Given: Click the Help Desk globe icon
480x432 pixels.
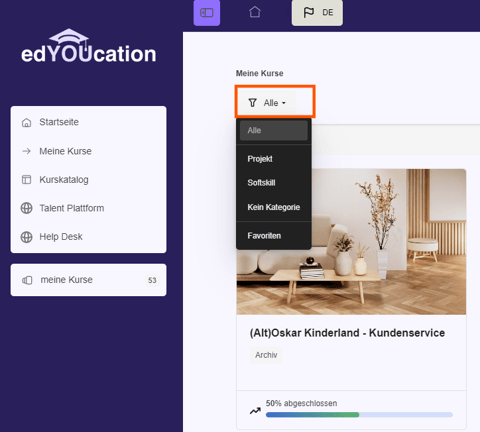Looking at the screenshot, I should tap(26, 237).
